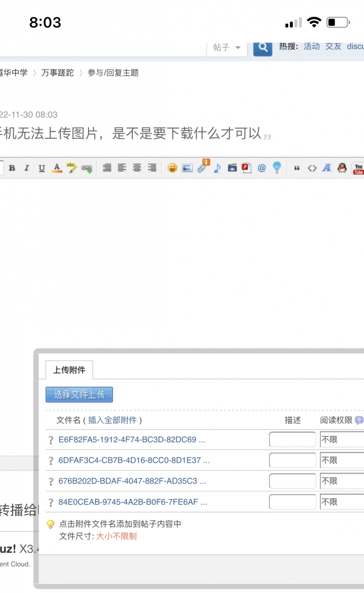
Task: Toggle italic text formatting
Action: pyautogui.click(x=27, y=168)
